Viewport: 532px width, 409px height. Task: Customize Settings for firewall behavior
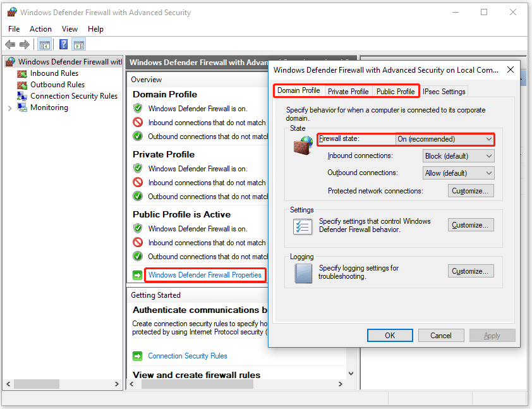(471, 225)
